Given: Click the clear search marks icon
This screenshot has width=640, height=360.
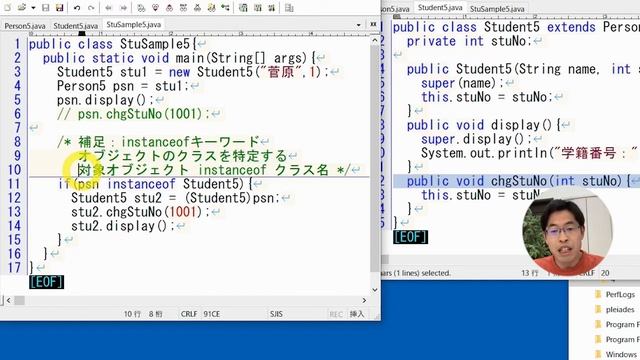Looking at the screenshot, I should coord(198,7).
